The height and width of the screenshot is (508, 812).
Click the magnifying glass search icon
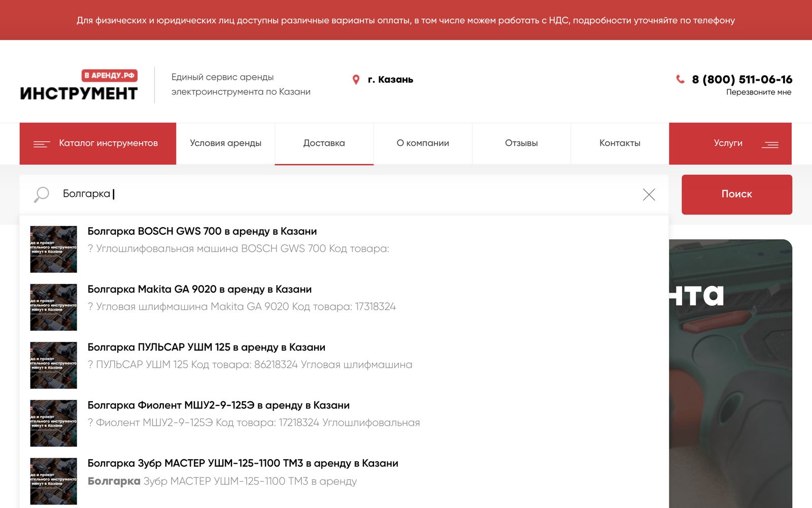(x=41, y=195)
